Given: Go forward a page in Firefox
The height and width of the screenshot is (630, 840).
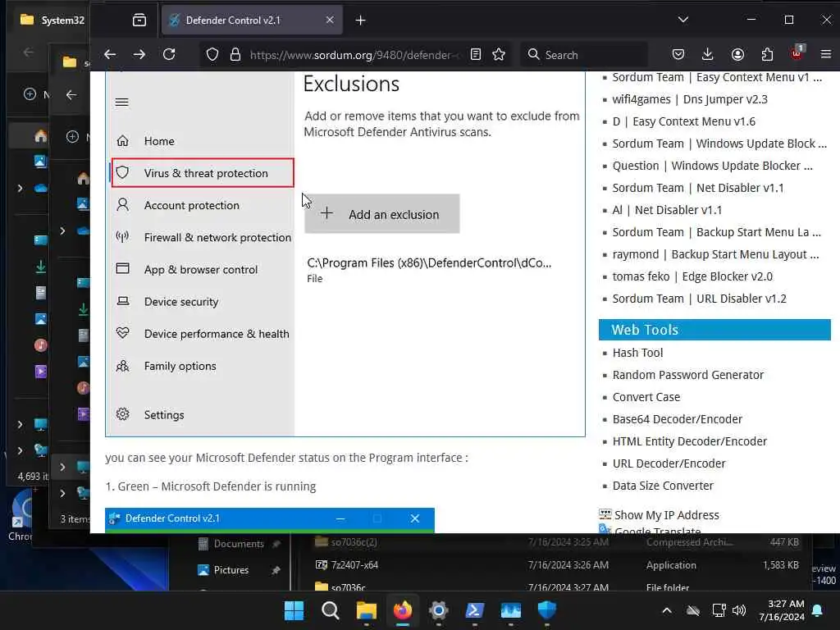Looking at the screenshot, I should click(139, 54).
